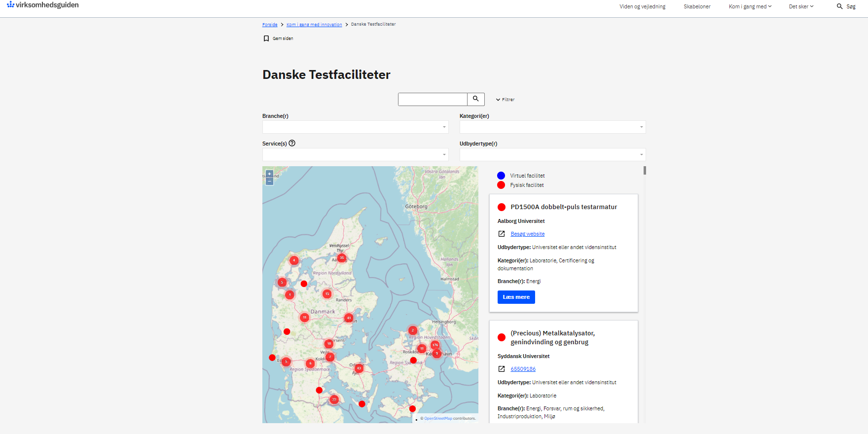Zoom out on the map

[x=269, y=181]
